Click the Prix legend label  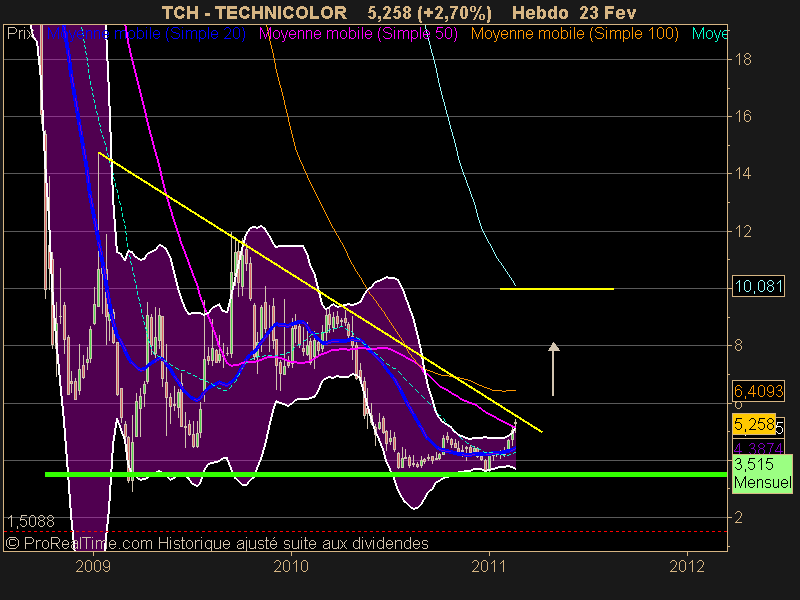point(20,34)
